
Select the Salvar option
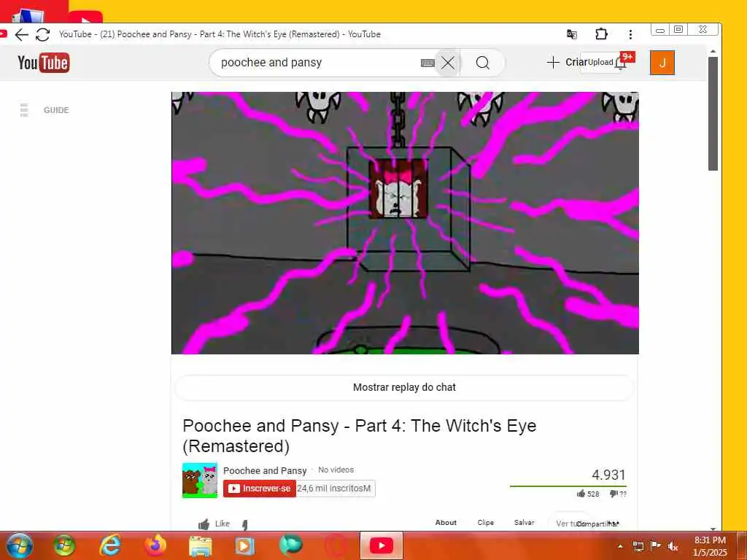pos(524,522)
